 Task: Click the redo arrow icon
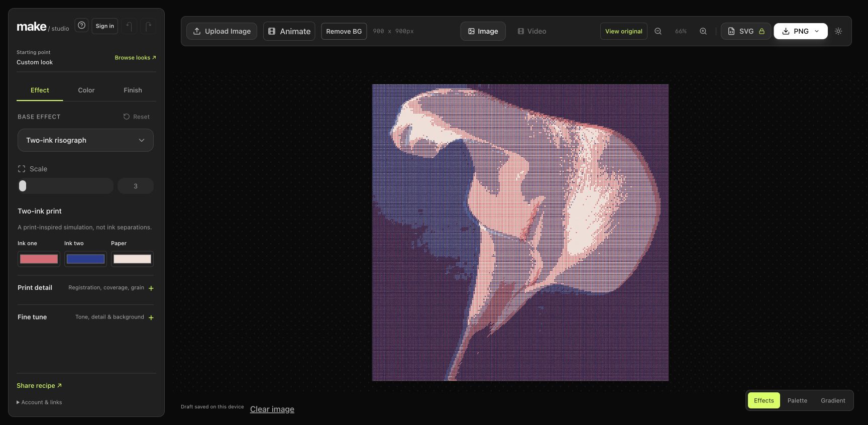pos(148,26)
